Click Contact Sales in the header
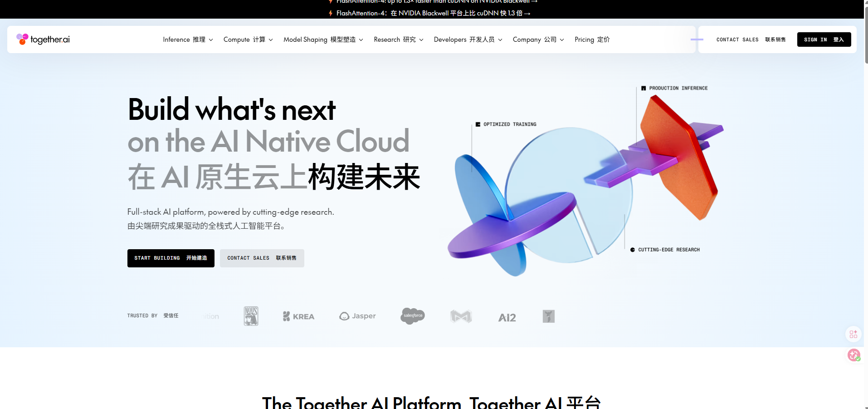The height and width of the screenshot is (409, 868). click(751, 39)
